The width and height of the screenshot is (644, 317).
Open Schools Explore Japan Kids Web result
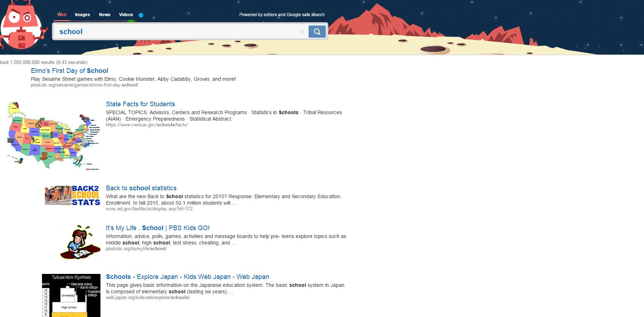tap(187, 277)
